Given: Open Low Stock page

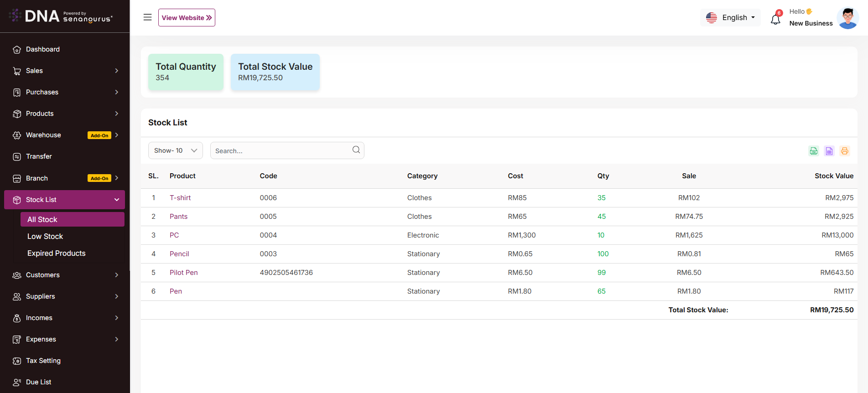Looking at the screenshot, I should pos(45,236).
